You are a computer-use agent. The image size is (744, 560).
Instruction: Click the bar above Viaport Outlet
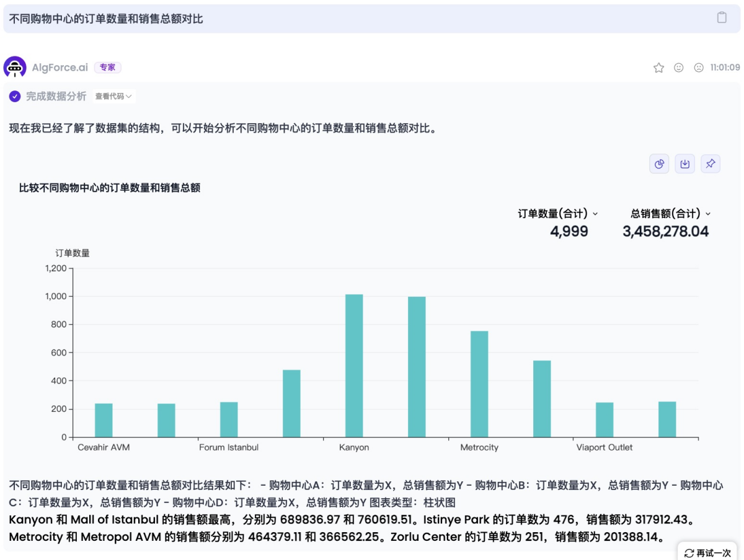604,419
